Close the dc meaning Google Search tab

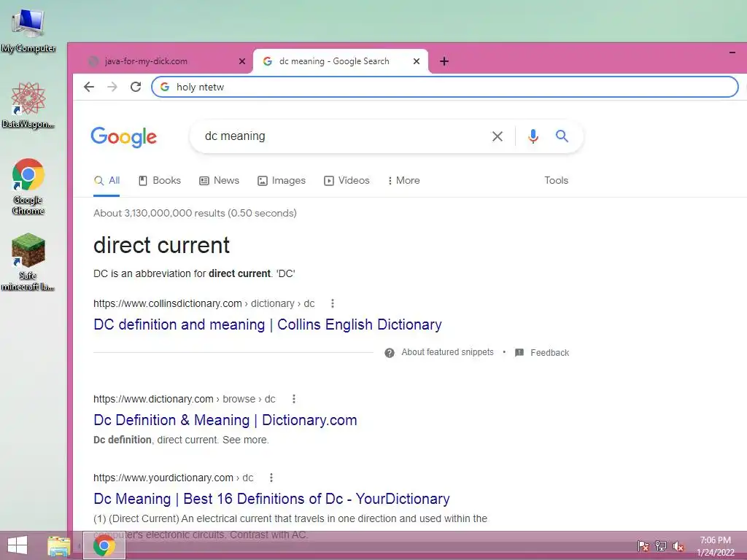click(417, 61)
